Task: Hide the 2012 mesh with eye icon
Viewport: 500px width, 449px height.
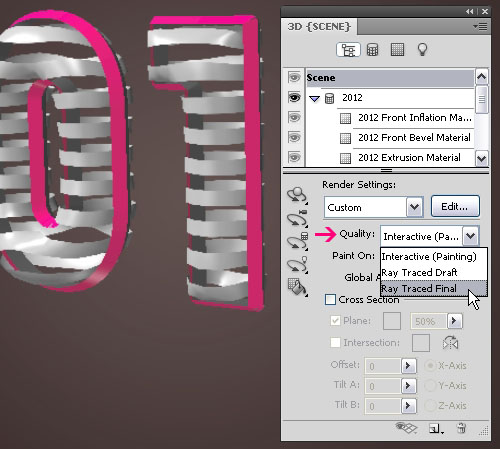Action: [294, 98]
